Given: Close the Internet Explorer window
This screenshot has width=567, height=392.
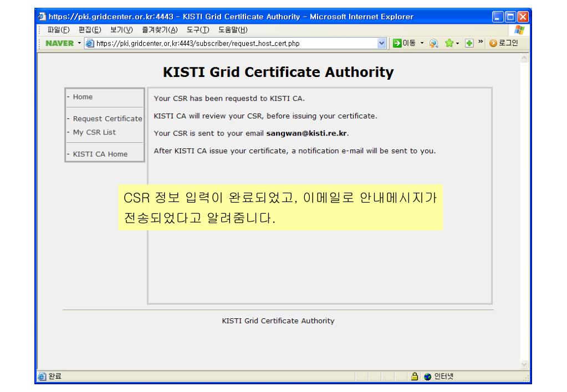Looking at the screenshot, I should pyautogui.click(x=523, y=17).
